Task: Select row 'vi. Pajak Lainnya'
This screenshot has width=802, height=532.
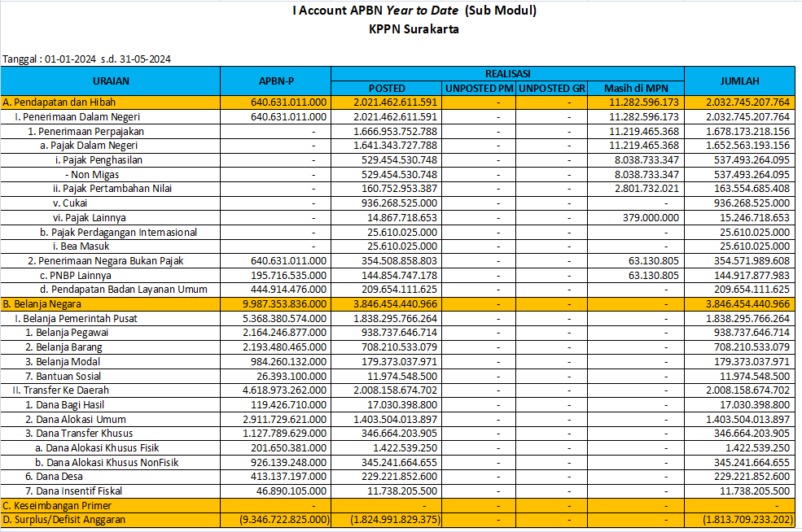Action: point(398,218)
